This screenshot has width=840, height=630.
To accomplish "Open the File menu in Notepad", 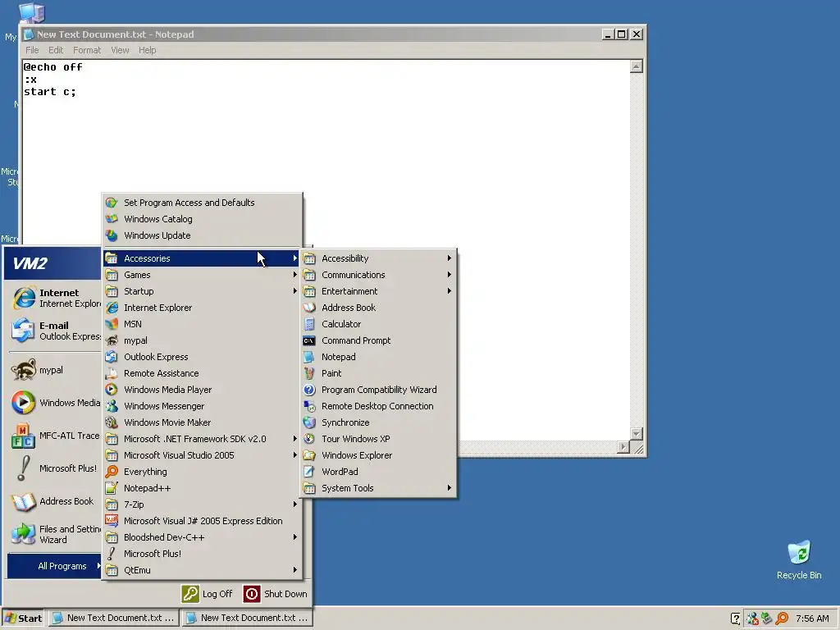I will [x=32, y=50].
